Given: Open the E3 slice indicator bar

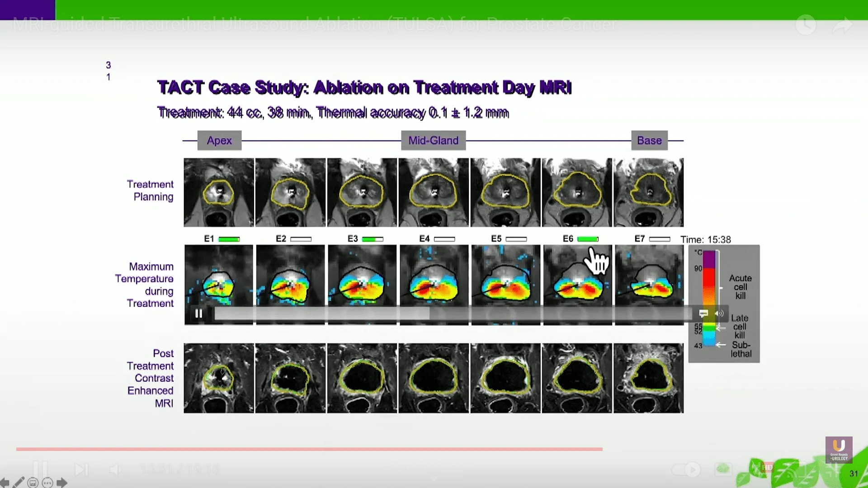Looking at the screenshot, I should 373,238.
